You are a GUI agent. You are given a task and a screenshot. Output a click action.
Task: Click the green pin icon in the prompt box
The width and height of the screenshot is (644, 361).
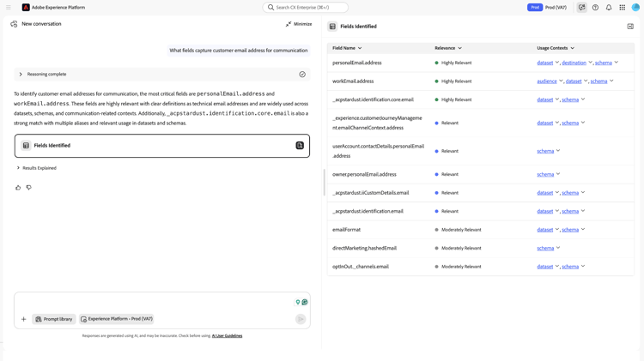click(298, 303)
